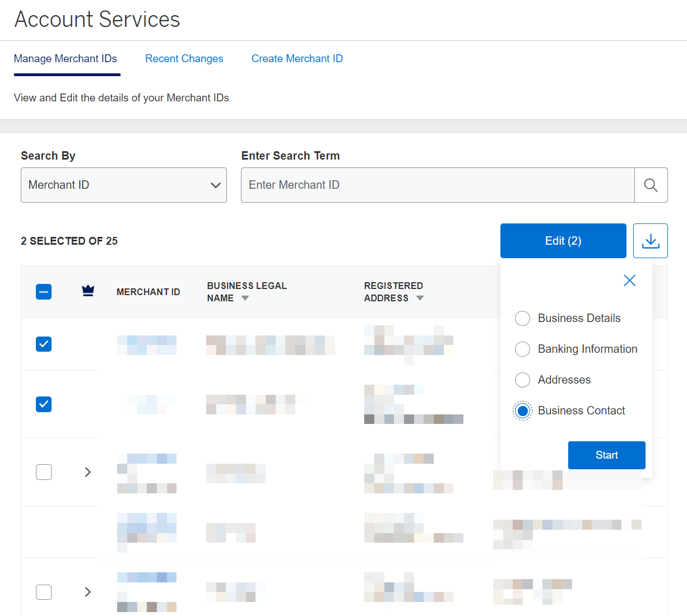This screenshot has width=687, height=616.
Task: Click the chevron next to the third row
Action: (87, 472)
